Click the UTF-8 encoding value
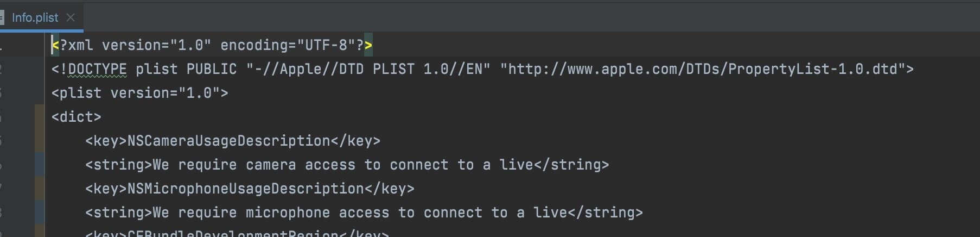The width and height of the screenshot is (980, 237). coord(326,45)
